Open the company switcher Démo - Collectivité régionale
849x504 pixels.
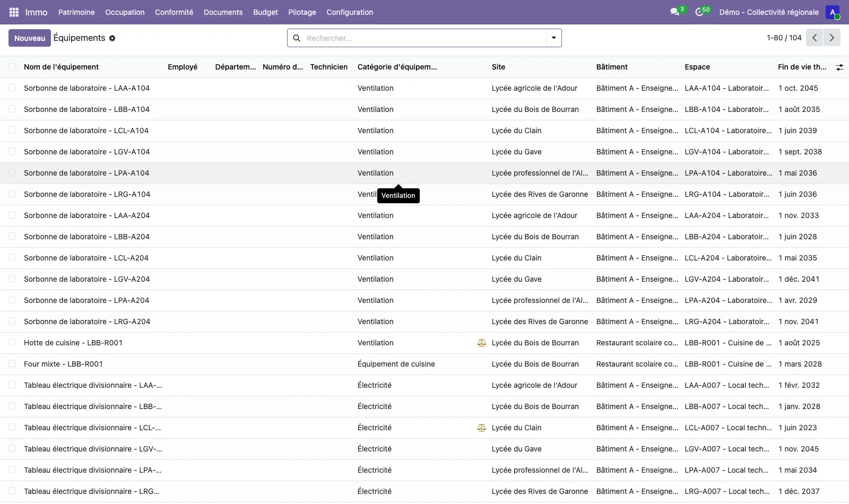click(x=769, y=12)
